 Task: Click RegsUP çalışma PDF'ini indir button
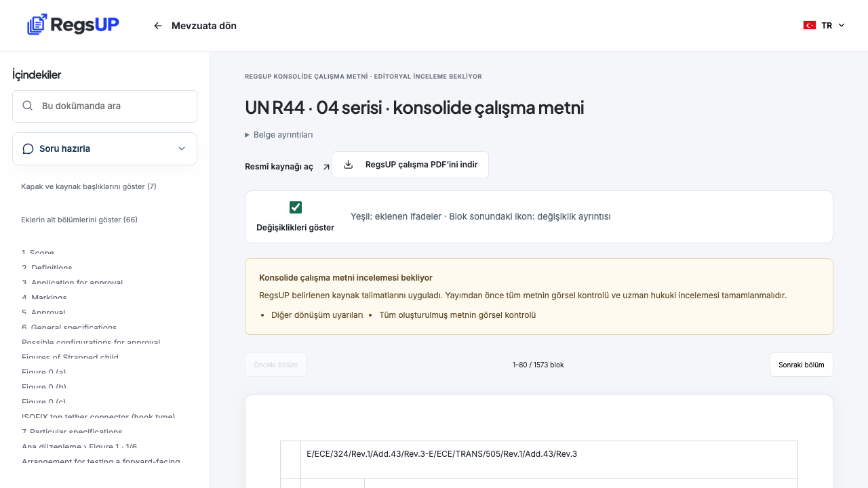click(410, 165)
